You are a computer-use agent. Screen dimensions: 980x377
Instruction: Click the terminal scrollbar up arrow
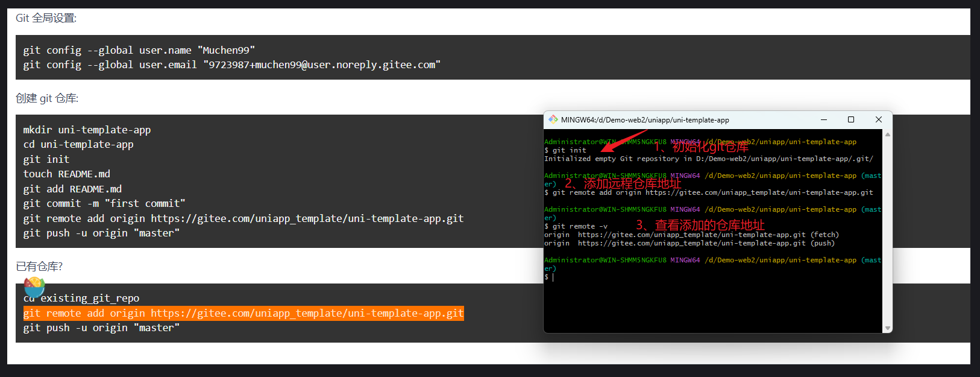887,135
